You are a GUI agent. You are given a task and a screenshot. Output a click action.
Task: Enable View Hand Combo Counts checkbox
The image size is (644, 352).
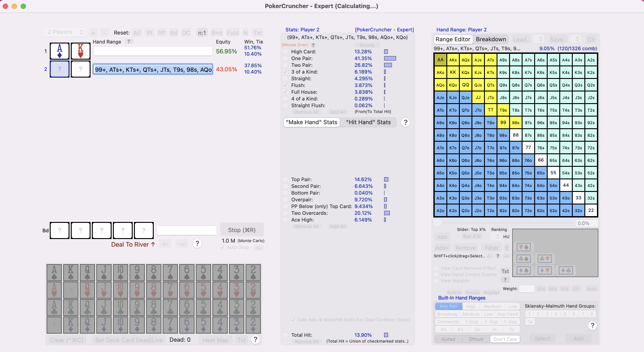click(437, 274)
